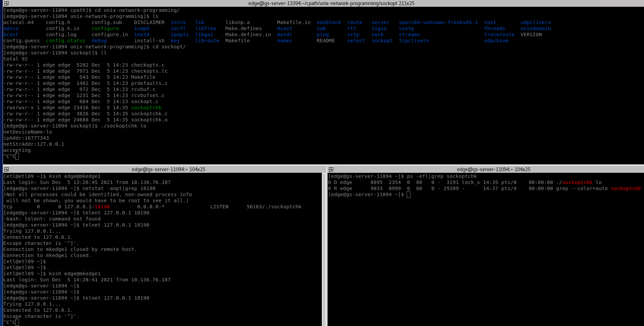The width and height of the screenshot is (644, 326).
Task: Click the bottom-right pane title bar
Action: pos(485,169)
